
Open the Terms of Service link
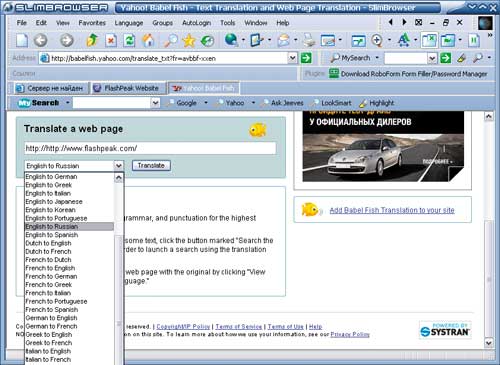click(239, 327)
